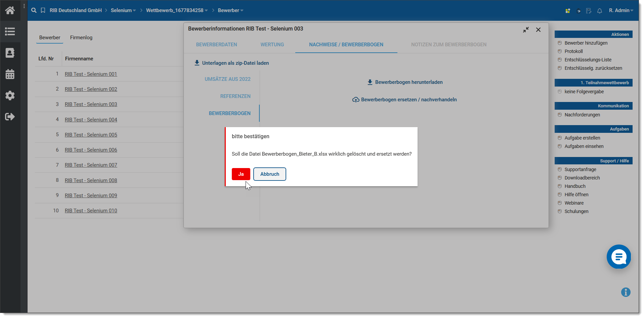Open the calendar sidebar icon
Screen dimensions: 644x318
click(10, 74)
